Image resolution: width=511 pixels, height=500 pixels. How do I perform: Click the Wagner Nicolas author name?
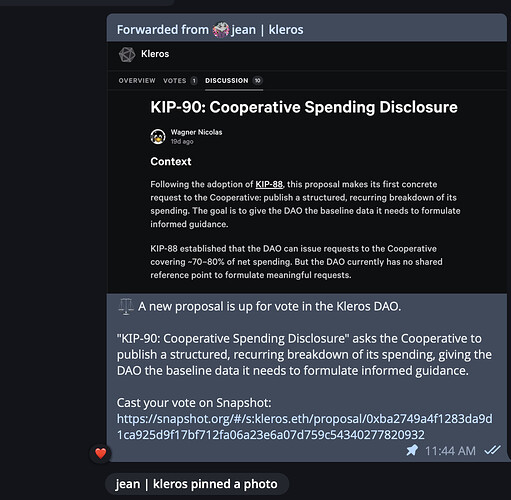196,132
